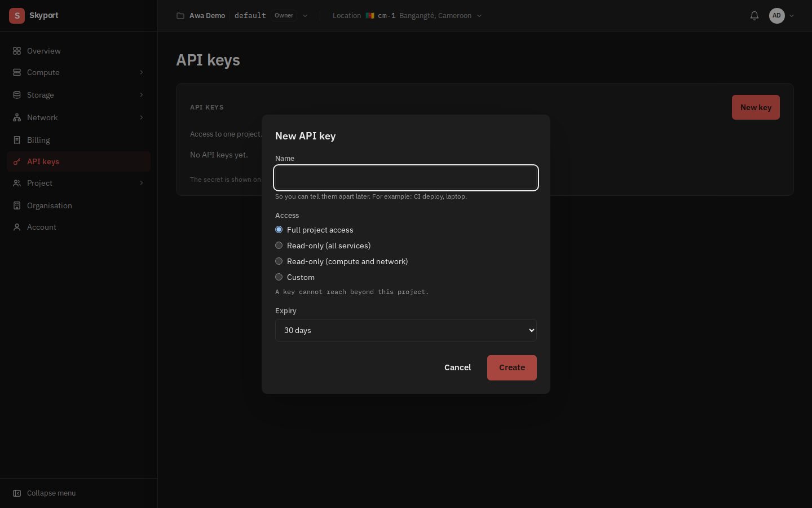Click the Account person icon
This screenshot has height=508, width=812.
pos(17,227)
